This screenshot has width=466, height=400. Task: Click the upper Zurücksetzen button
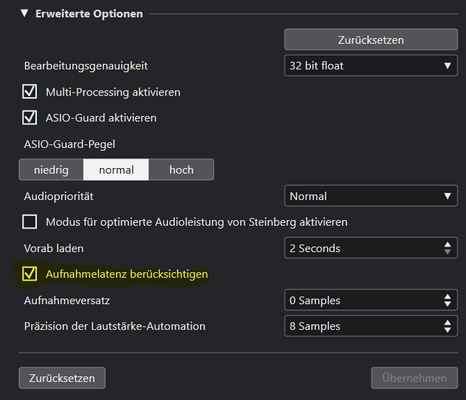371,40
